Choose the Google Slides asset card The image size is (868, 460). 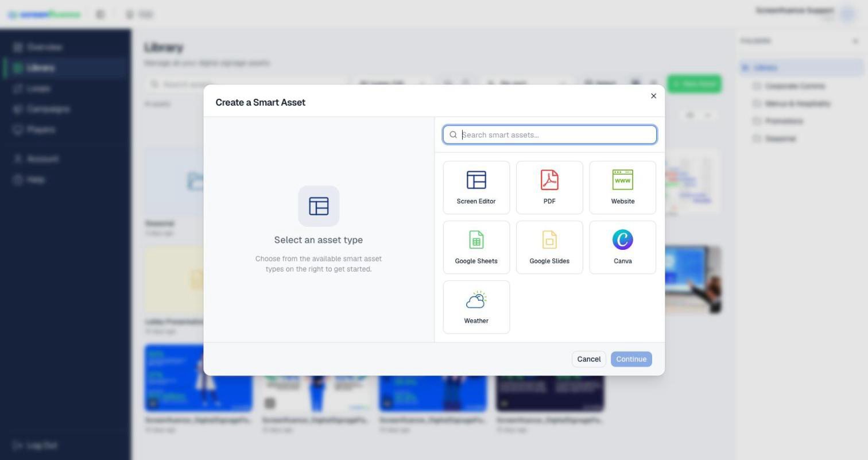tap(549, 248)
